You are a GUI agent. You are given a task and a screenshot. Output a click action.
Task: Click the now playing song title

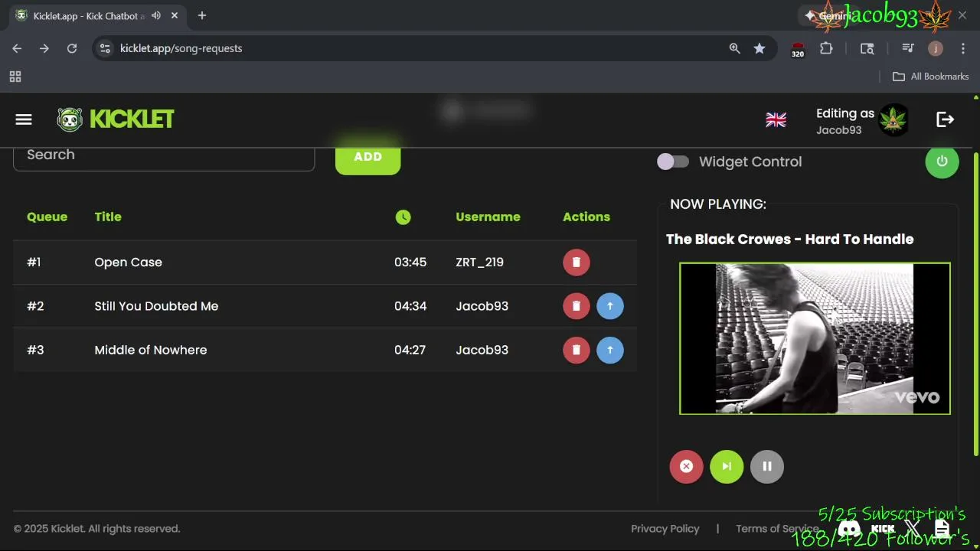pos(789,240)
